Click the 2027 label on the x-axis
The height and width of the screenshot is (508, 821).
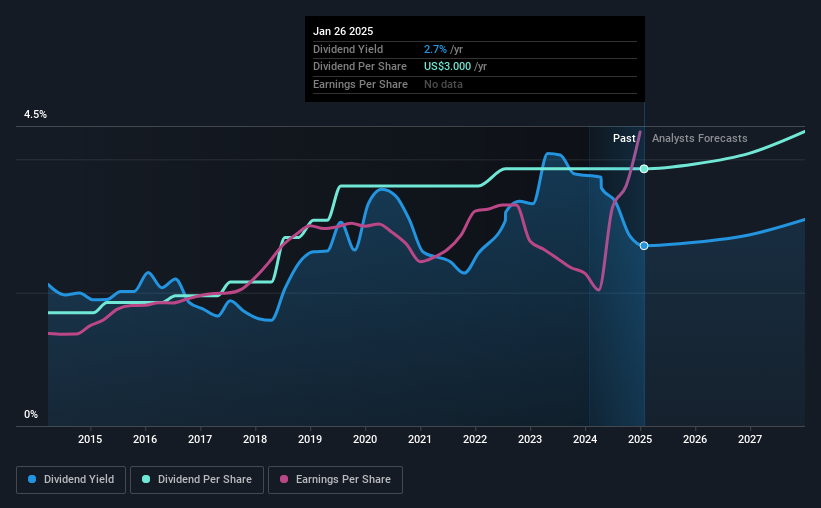click(x=750, y=439)
